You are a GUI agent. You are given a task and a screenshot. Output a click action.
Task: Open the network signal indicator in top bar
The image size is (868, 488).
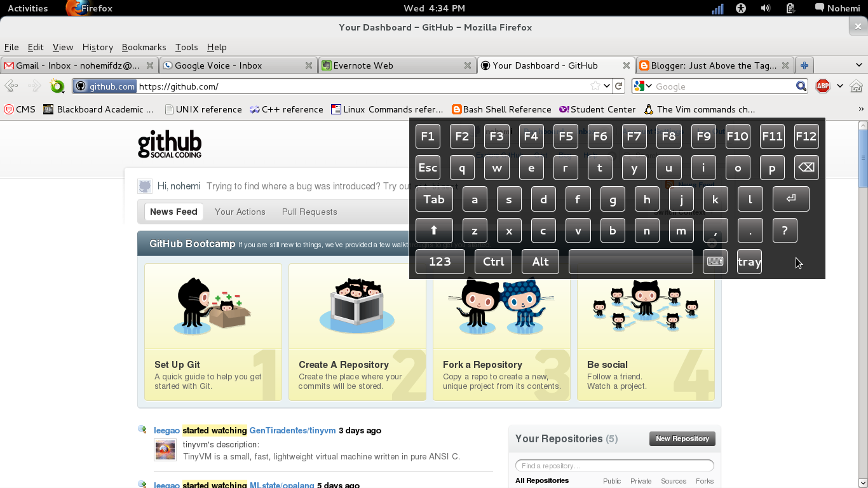click(x=717, y=8)
